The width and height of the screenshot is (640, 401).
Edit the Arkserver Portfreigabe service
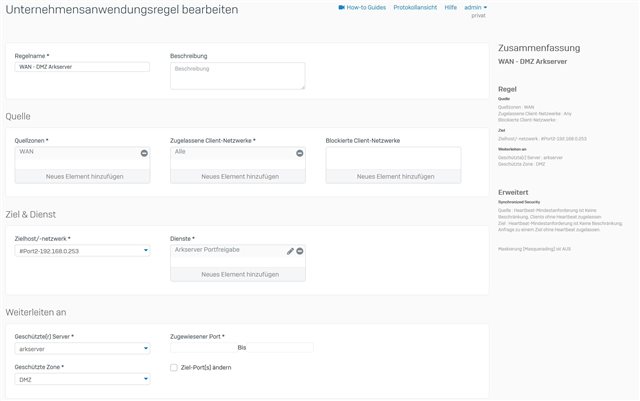(290, 251)
